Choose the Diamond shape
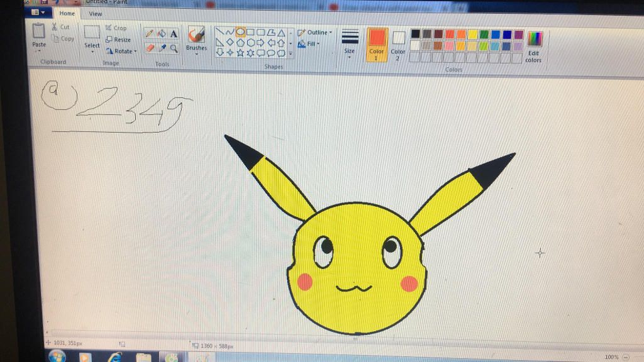Viewport: 644px width, 362px height. 230,42
